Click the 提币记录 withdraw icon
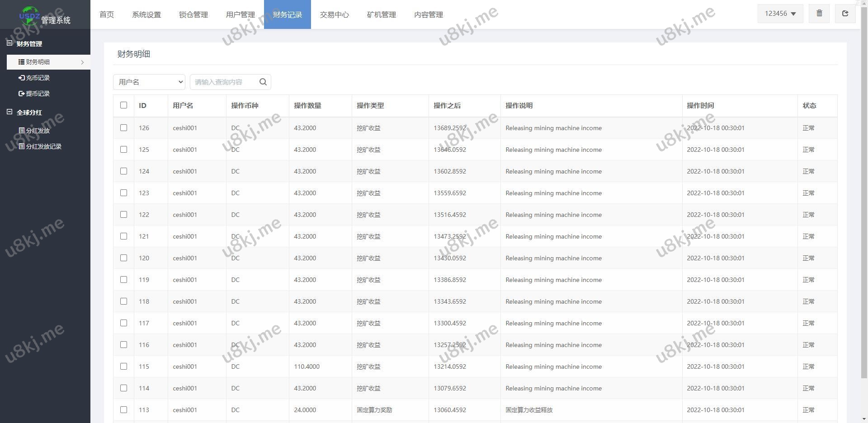Viewport: 868px width, 423px height. tap(21, 94)
